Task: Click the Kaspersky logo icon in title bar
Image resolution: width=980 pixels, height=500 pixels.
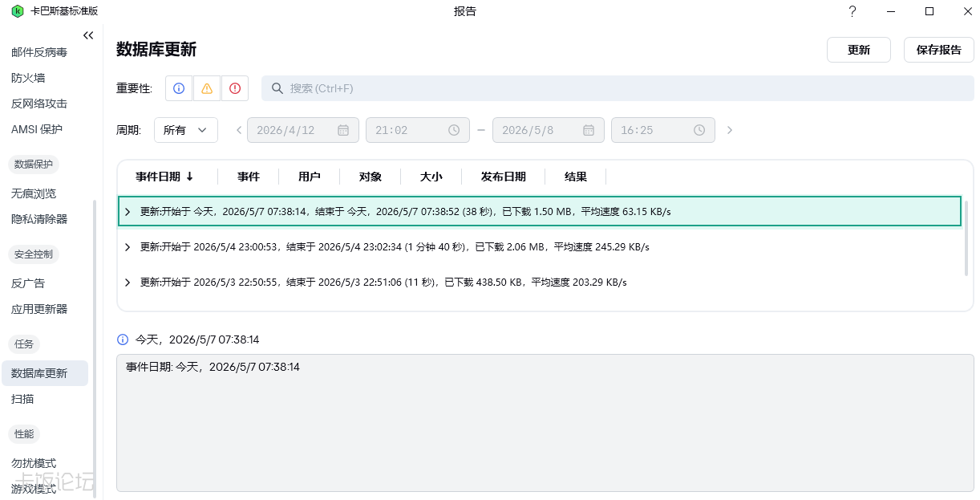Action: coord(18,11)
